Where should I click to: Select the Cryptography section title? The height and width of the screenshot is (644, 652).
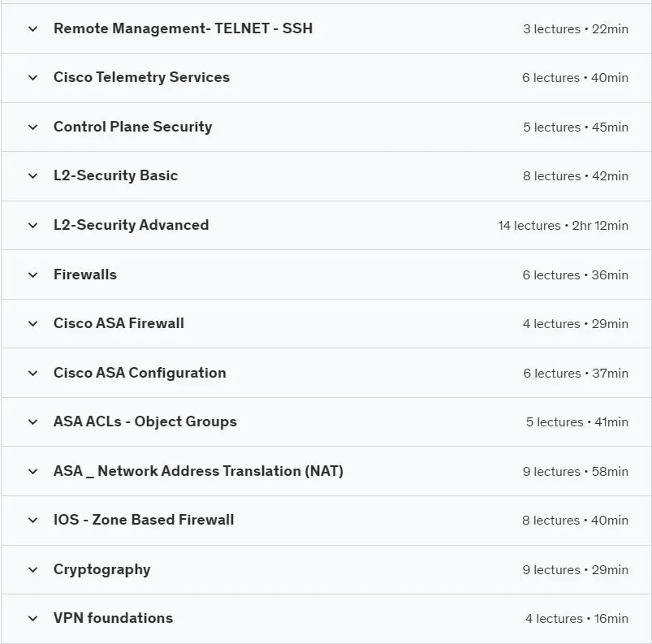[x=101, y=569]
